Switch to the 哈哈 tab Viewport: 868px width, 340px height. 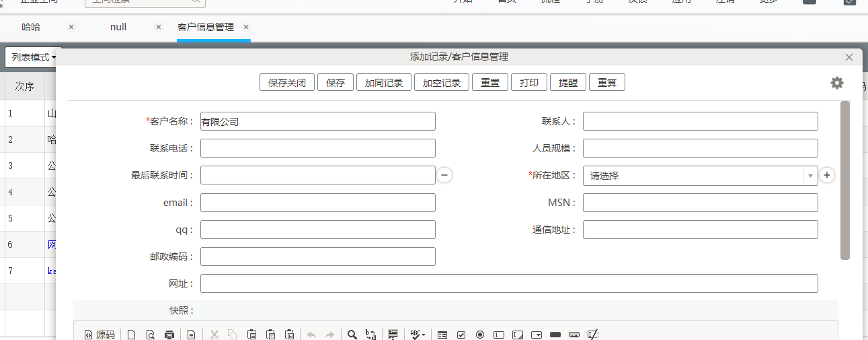31,27
